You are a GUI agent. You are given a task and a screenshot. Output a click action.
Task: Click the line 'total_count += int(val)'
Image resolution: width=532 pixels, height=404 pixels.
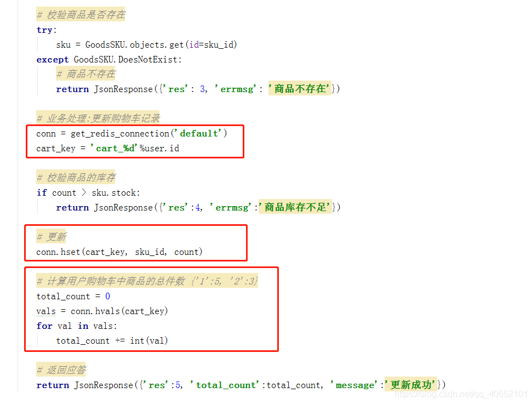[112, 340]
